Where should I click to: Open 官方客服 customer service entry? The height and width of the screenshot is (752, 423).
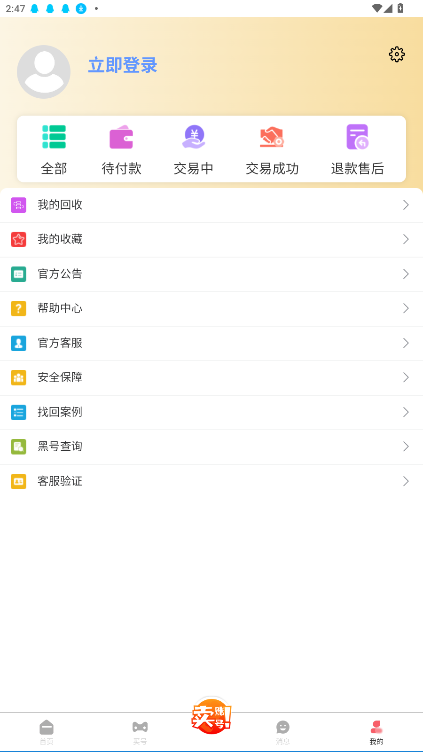point(212,343)
